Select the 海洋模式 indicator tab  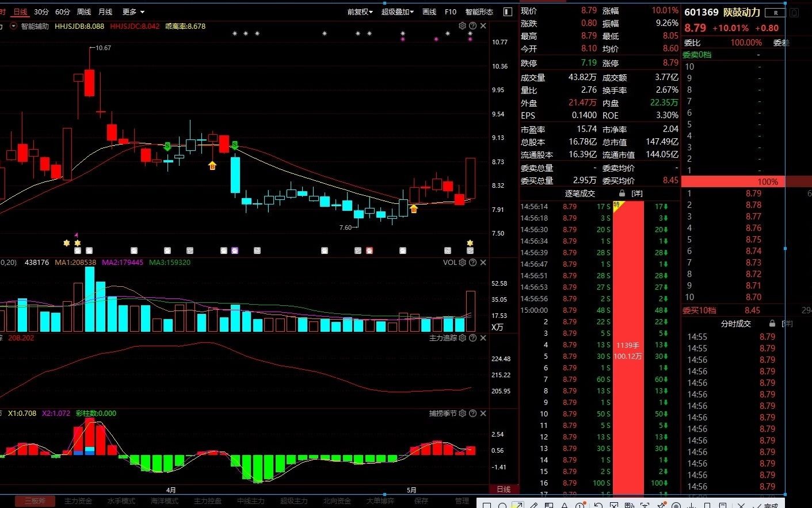click(165, 501)
